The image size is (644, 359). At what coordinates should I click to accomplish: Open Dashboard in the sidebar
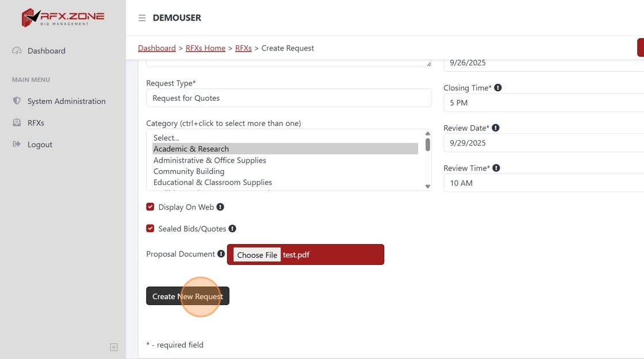tap(46, 51)
